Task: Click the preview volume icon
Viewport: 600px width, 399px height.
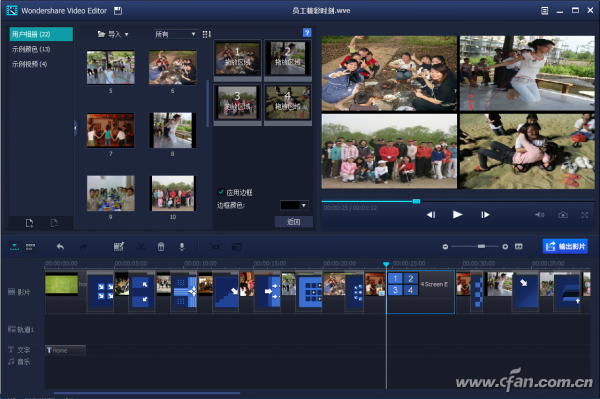Action: coord(540,215)
